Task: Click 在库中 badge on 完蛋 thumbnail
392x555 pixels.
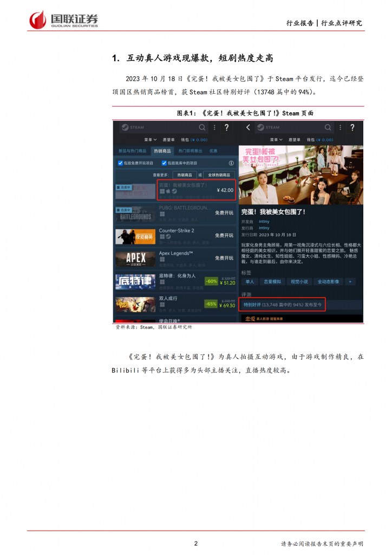Action: [123, 187]
